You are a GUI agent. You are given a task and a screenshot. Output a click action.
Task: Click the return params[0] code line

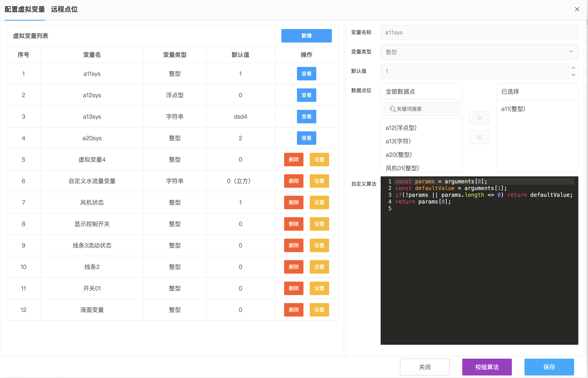pyautogui.click(x=423, y=201)
